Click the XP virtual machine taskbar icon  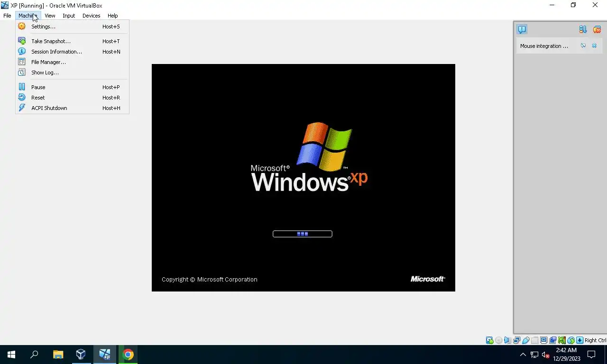[104, 355]
